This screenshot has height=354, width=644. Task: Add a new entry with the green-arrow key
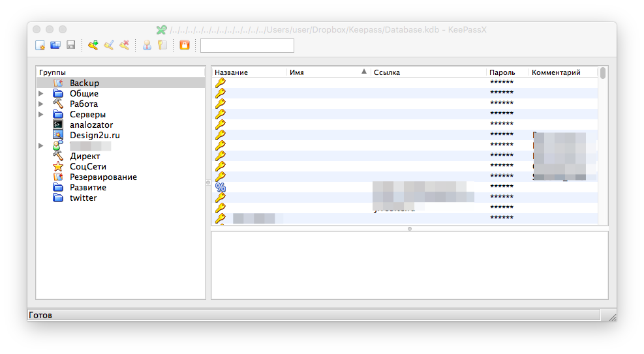(93, 45)
